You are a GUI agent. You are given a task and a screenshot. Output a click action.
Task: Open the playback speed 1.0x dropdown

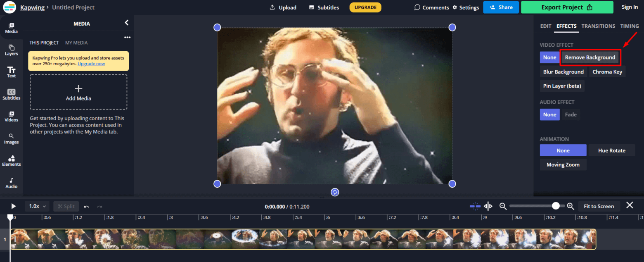pos(36,206)
